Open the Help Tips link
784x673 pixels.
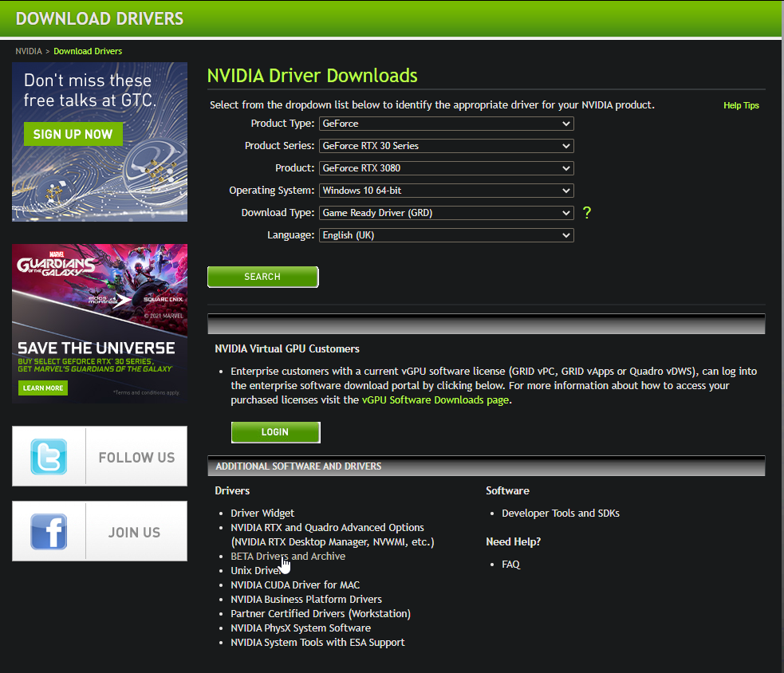[x=741, y=105]
